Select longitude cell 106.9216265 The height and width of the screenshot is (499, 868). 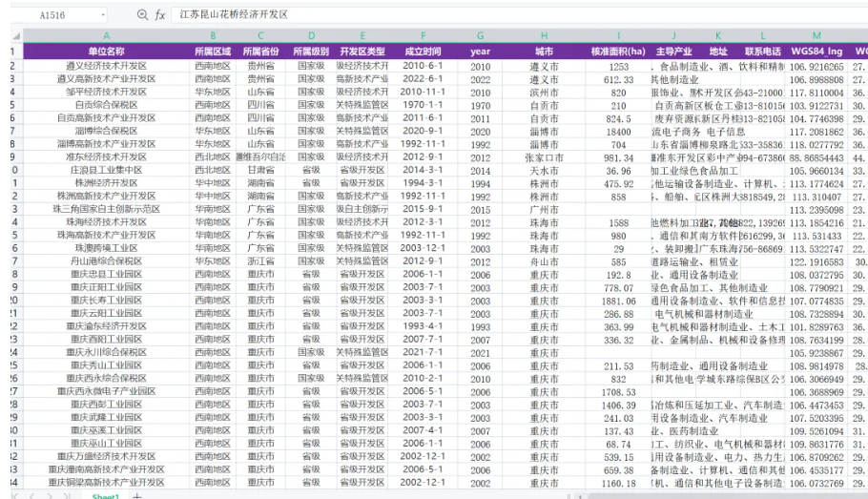[x=816, y=67]
